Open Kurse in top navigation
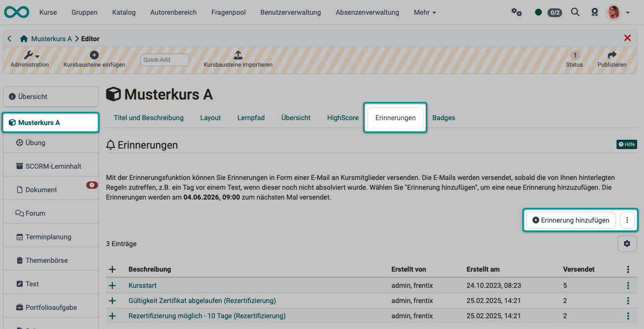 (48, 12)
